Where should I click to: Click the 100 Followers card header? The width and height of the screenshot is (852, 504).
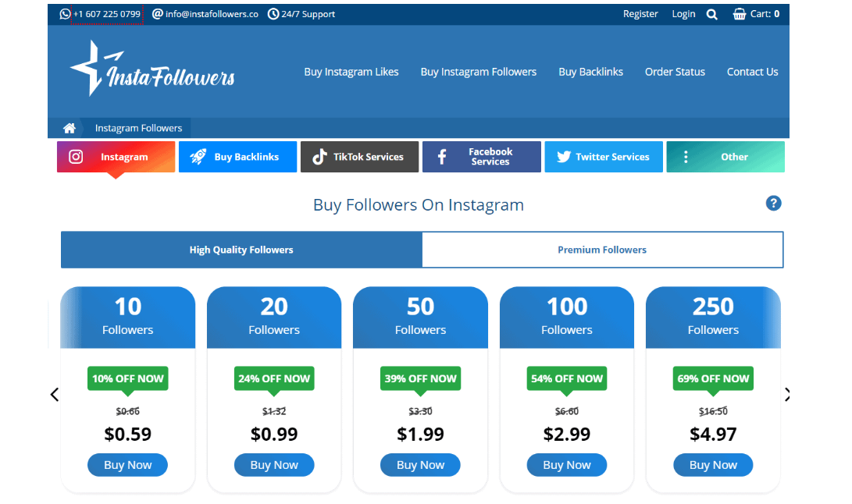click(567, 318)
